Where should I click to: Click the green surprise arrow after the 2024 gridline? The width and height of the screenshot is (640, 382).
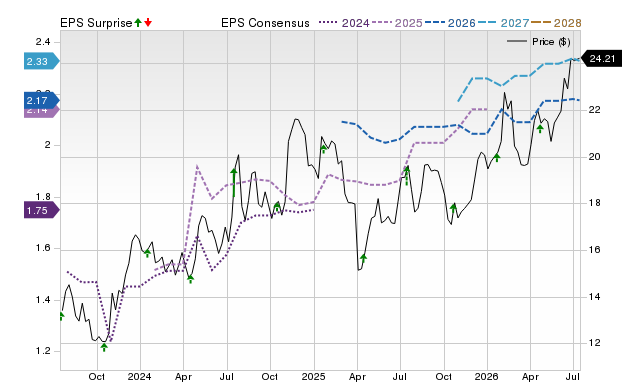(147, 253)
